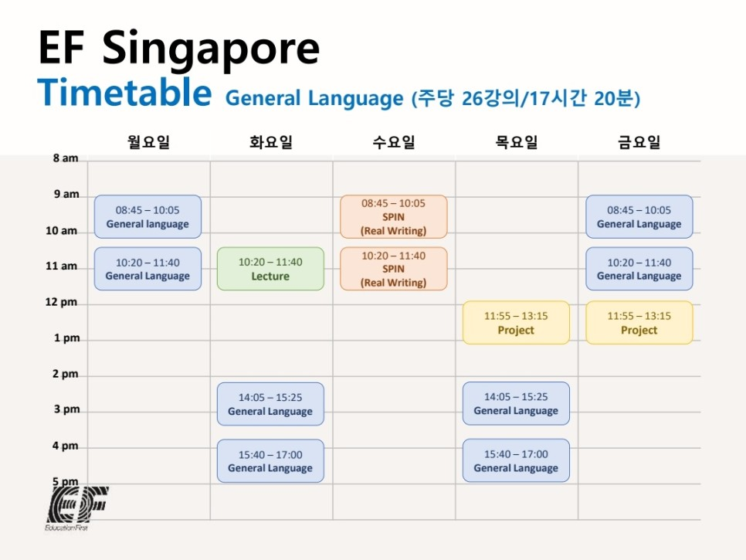Image resolution: width=746 pixels, height=560 pixels.
Task: Select Friday 11:55 Project block
Action: (639, 323)
